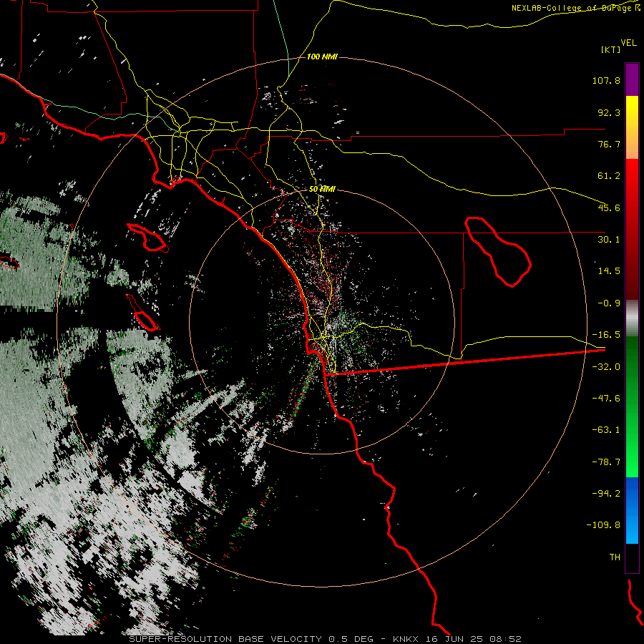644x644 pixels.
Task: Click the 14.5 legend value
Action: (609, 271)
